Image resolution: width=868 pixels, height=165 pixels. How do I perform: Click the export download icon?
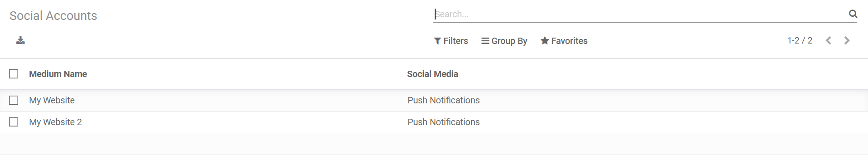coord(20,40)
